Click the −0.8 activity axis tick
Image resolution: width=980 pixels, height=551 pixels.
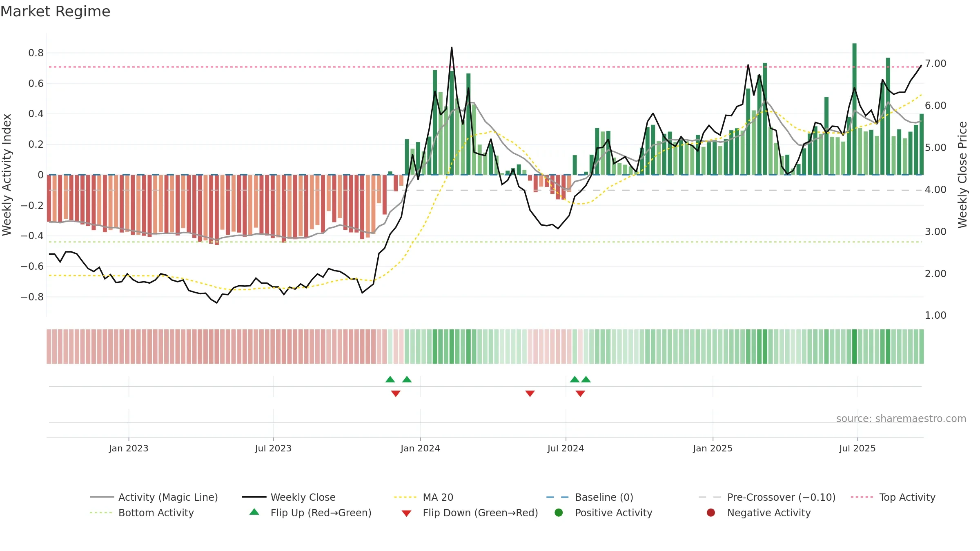pyautogui.click(x=32, y=297)
